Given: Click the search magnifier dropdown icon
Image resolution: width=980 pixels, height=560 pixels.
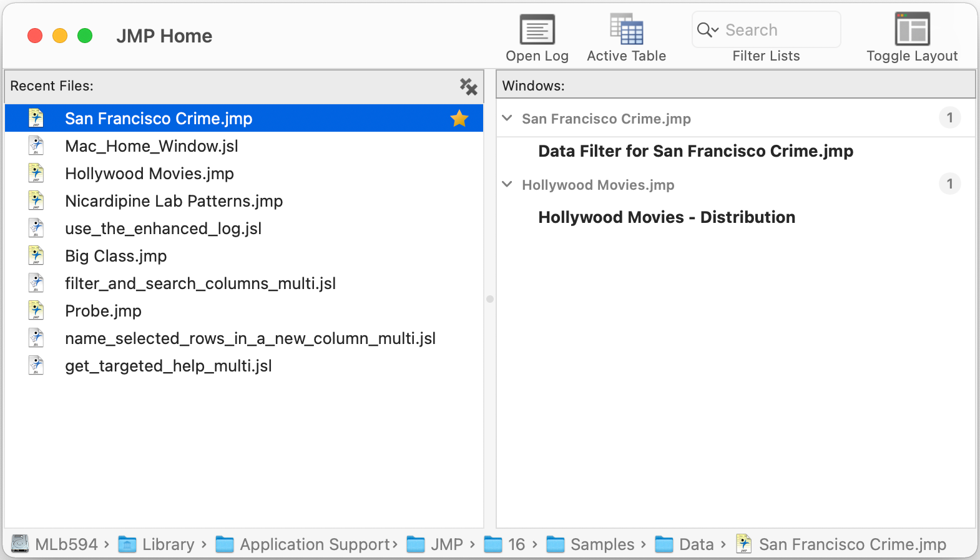Looking at the screenshot, I should 708,30.
